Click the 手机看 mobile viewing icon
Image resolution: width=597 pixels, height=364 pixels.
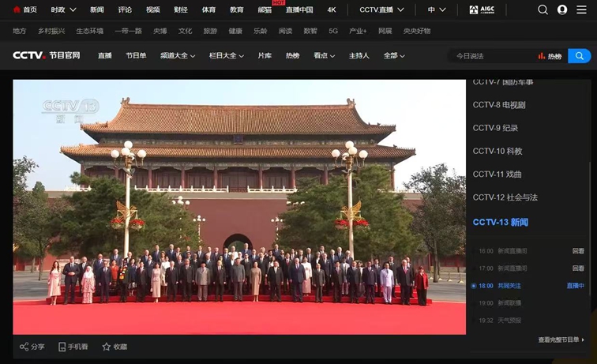pyautogui.click(x=62, y=347)
